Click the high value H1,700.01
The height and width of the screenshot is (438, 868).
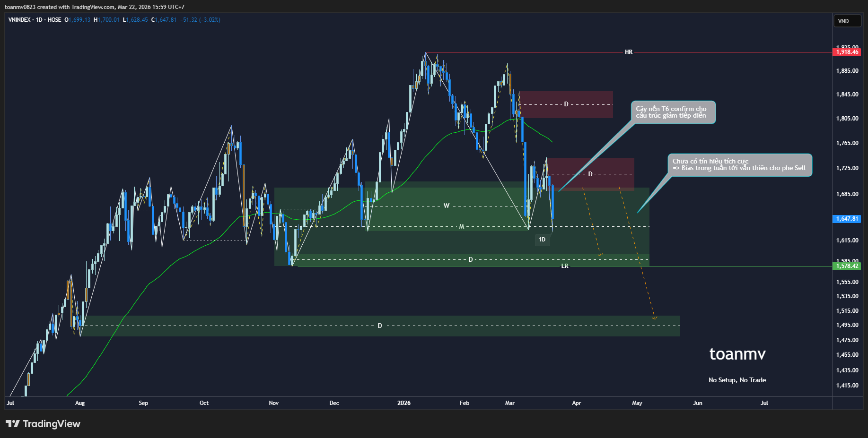point(106,20)
